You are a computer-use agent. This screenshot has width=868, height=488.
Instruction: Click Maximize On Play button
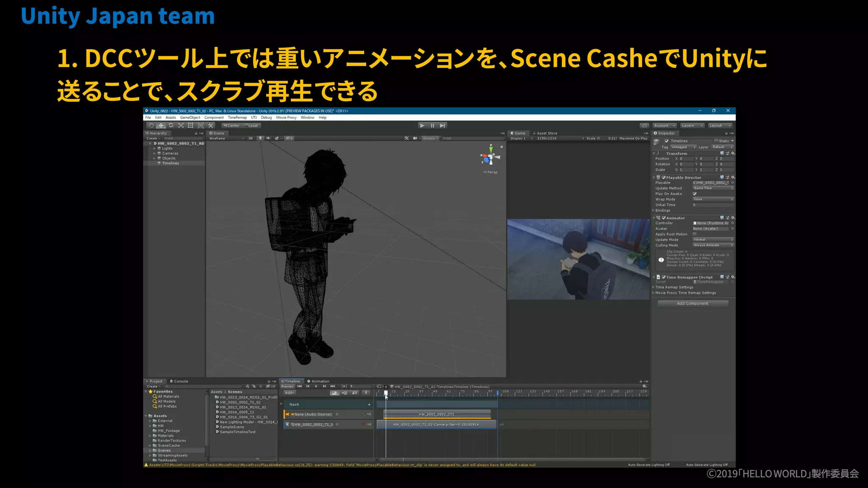tap(633, 138)
